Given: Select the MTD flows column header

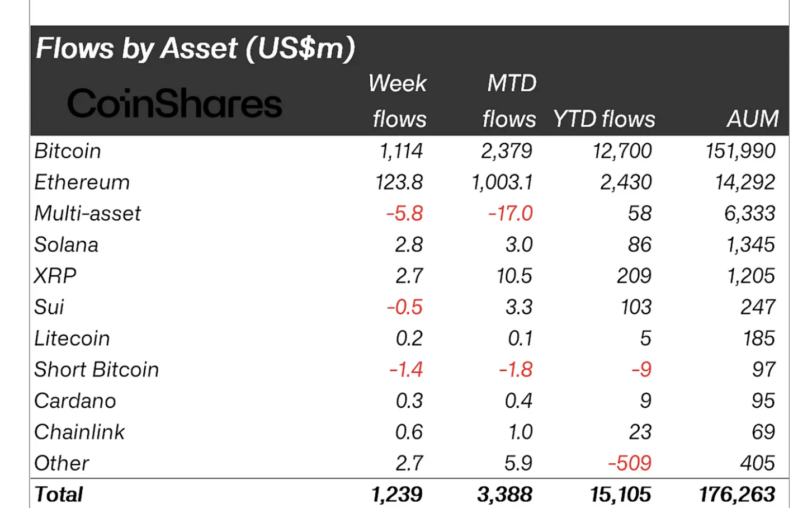Looking at the screenshot, I should click(510, 101).
